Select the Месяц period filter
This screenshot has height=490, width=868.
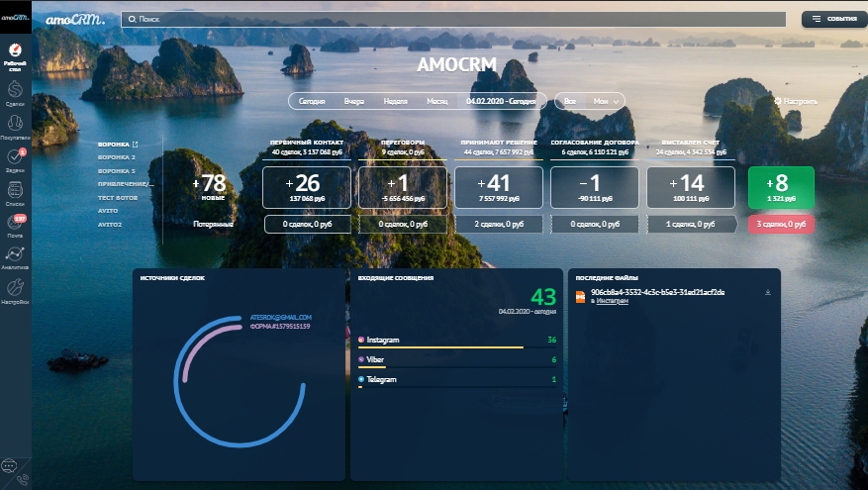pos(437,101)
